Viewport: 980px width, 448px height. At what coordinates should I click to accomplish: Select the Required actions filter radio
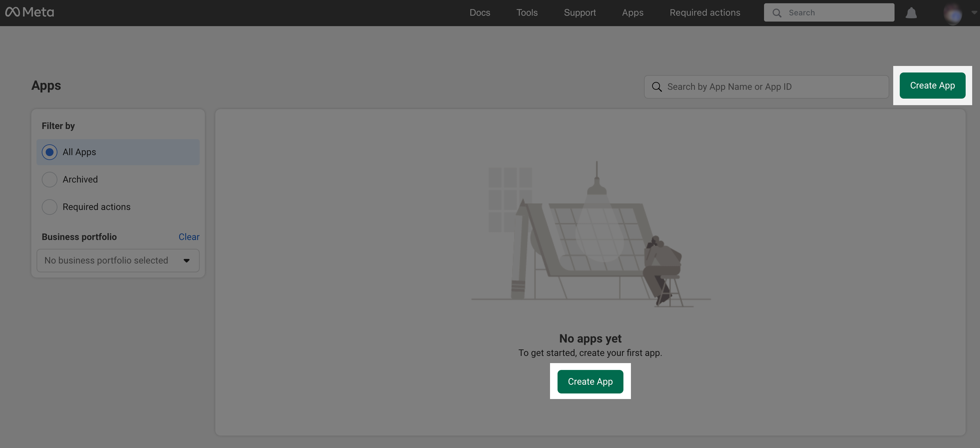click(x=50, y=207)
